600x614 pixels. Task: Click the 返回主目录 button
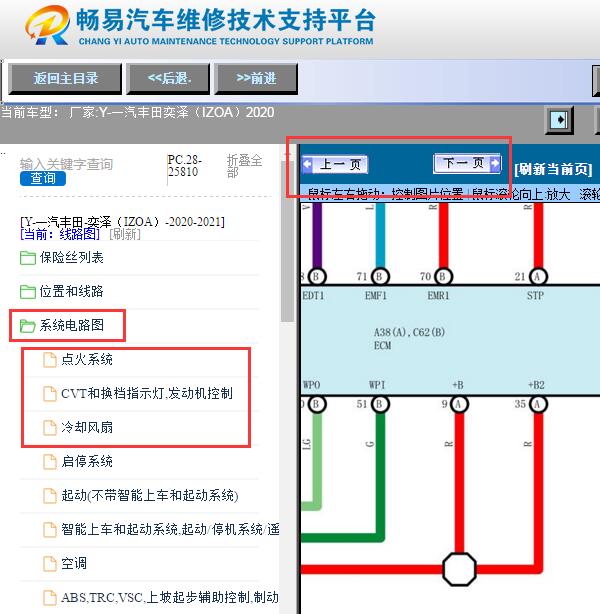click(65, 79)
